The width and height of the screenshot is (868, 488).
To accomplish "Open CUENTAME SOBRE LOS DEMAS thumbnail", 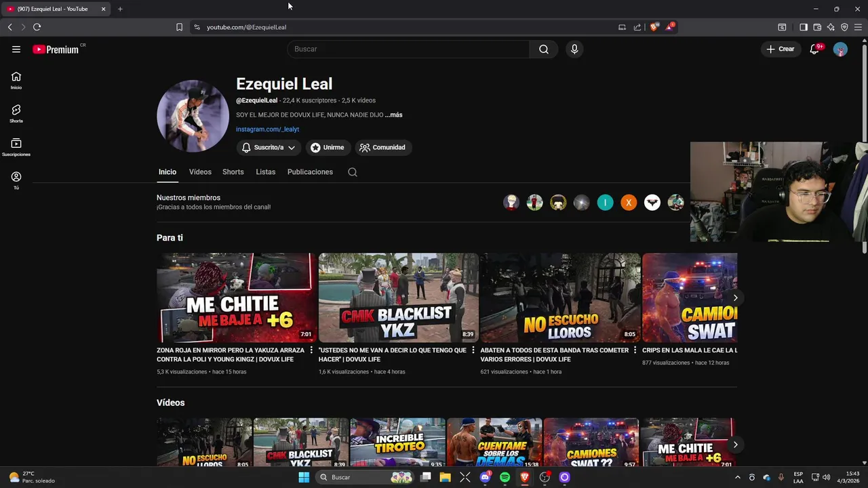I will 494,443.
